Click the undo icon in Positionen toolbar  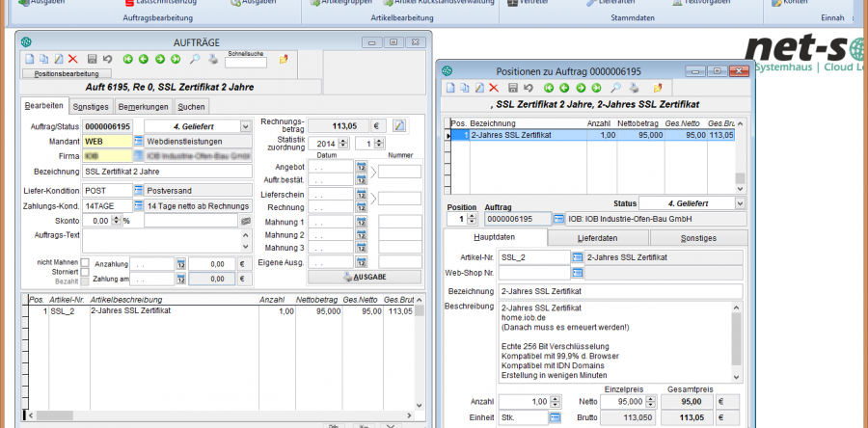click(x=527, y=89)
